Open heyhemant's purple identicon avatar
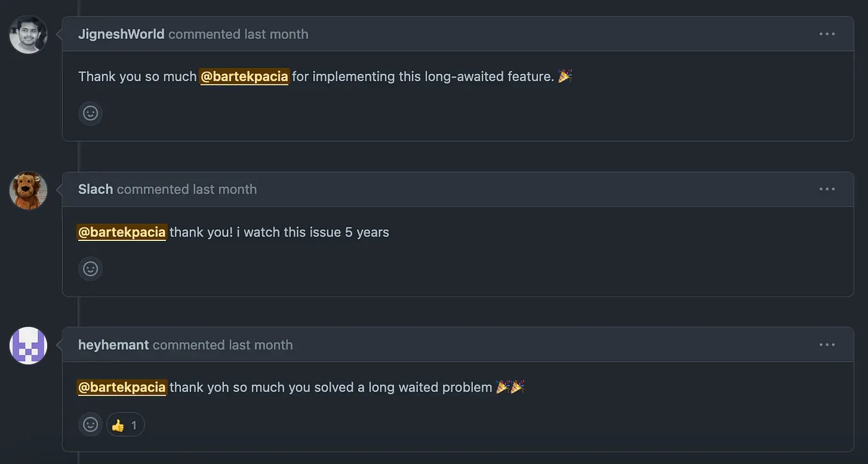This screenshot has height=464, width=868. click(29, 346)
